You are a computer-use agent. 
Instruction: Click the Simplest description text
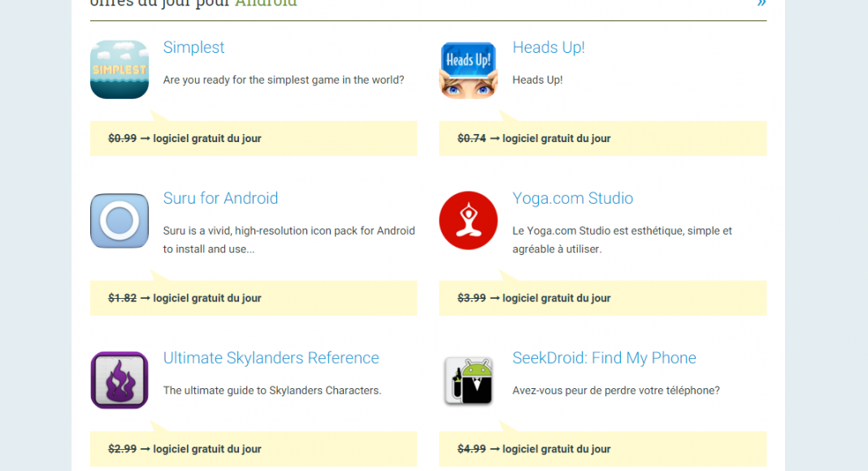tap(284, 80)
